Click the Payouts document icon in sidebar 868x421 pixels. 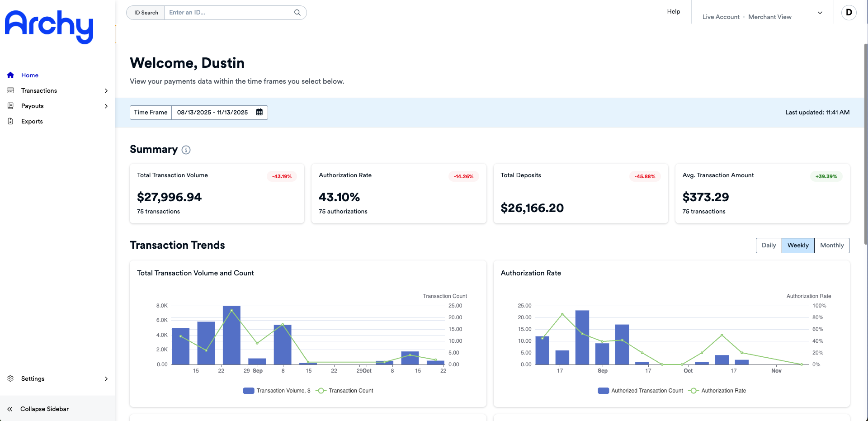tap(10, 106)
